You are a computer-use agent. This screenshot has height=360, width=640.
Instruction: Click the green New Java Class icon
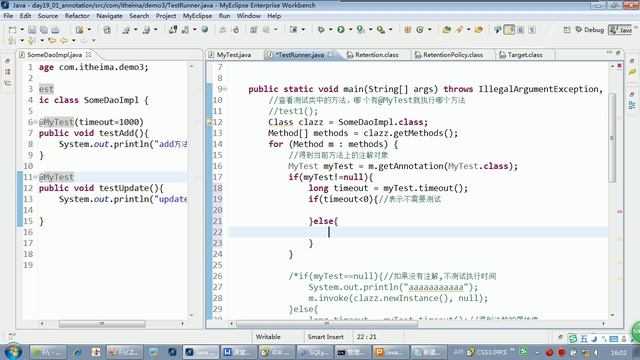click(x=420, y=30)
